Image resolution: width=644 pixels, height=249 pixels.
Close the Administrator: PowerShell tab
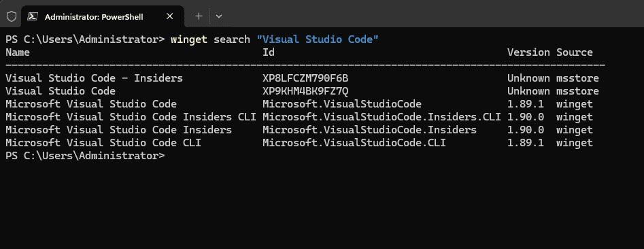[x=169, y=16]
